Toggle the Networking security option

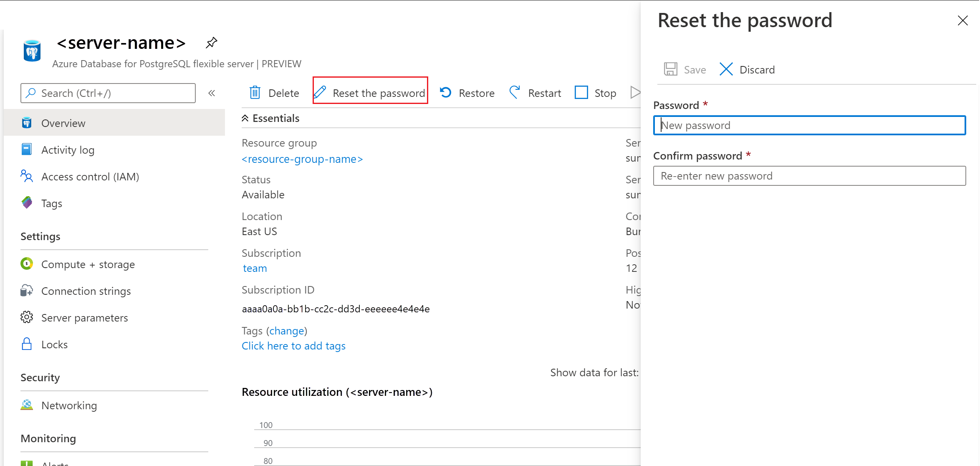(x=68, y=405)
